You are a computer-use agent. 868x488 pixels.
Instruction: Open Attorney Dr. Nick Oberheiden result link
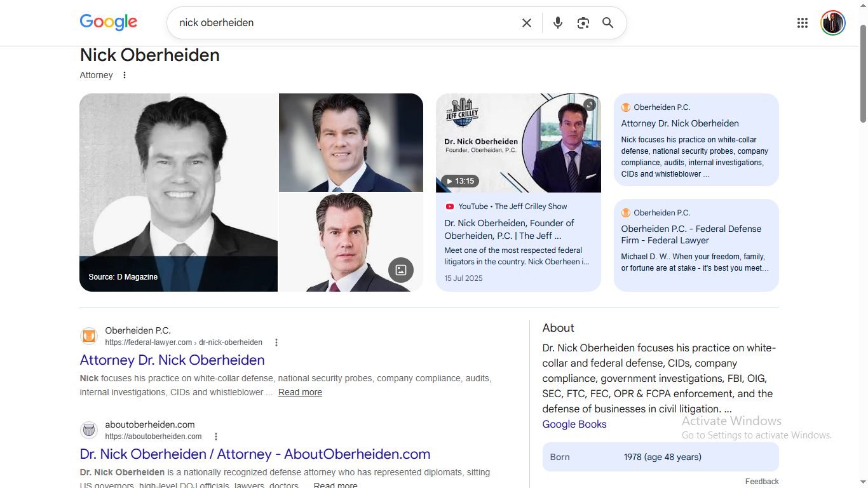coord(172,360)
